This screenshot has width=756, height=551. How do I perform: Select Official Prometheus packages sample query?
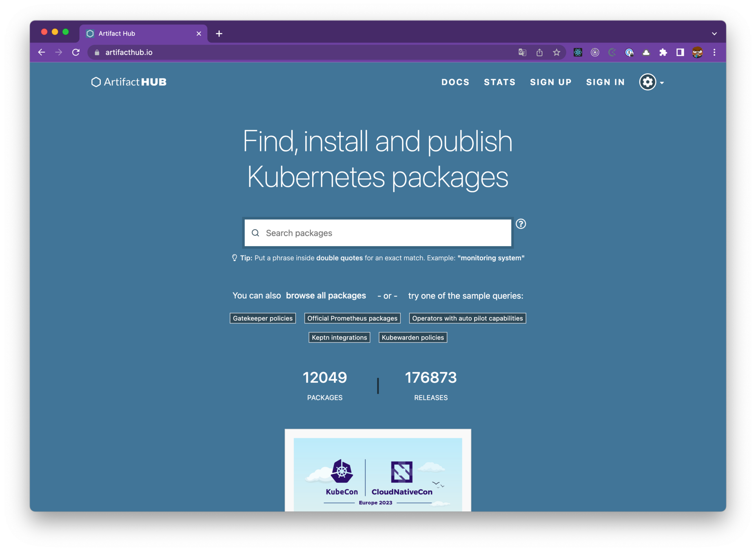353,318
